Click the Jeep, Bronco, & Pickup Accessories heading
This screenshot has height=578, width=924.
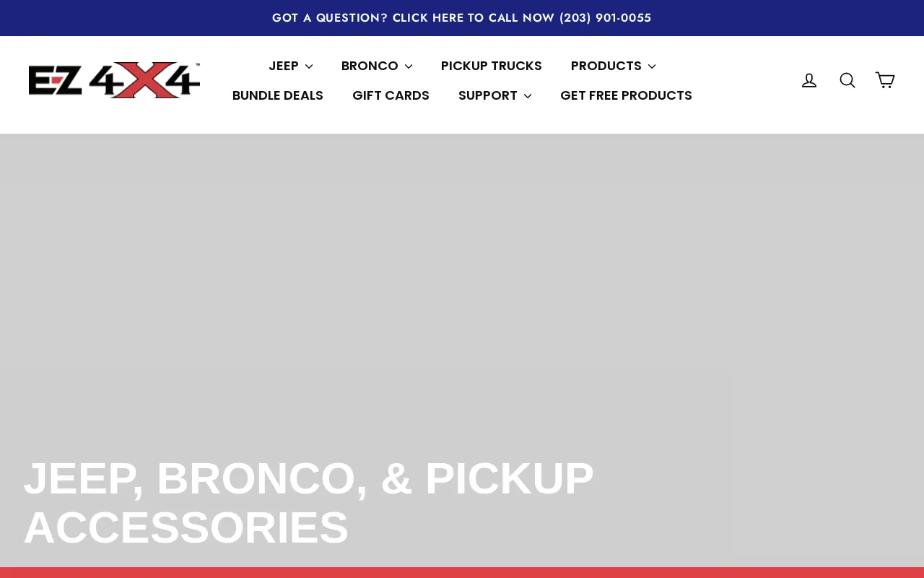coord(309,503)
